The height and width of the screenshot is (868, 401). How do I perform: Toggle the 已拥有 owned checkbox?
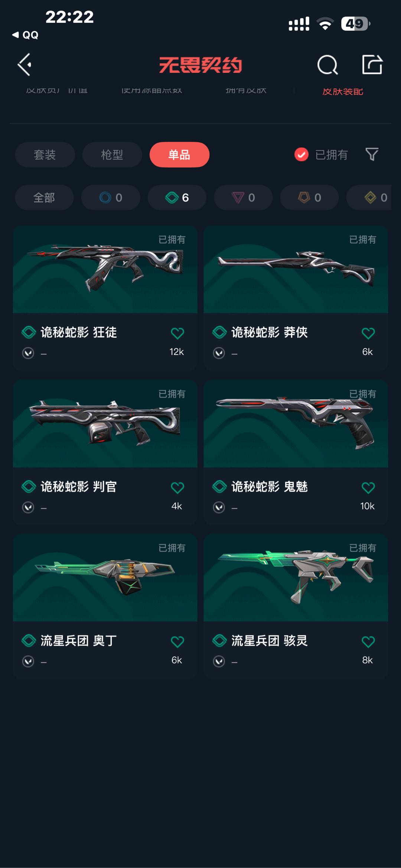[x=301, y=155]
